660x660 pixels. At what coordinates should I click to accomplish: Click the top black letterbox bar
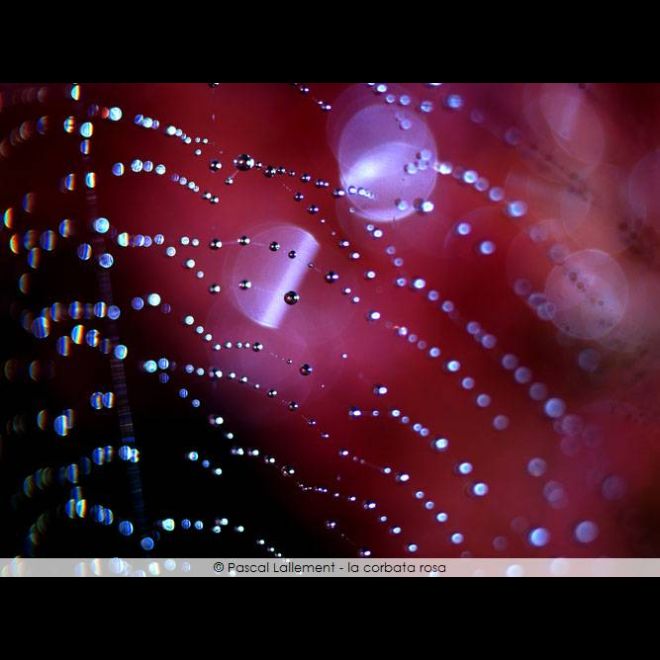tap(330, 40)
